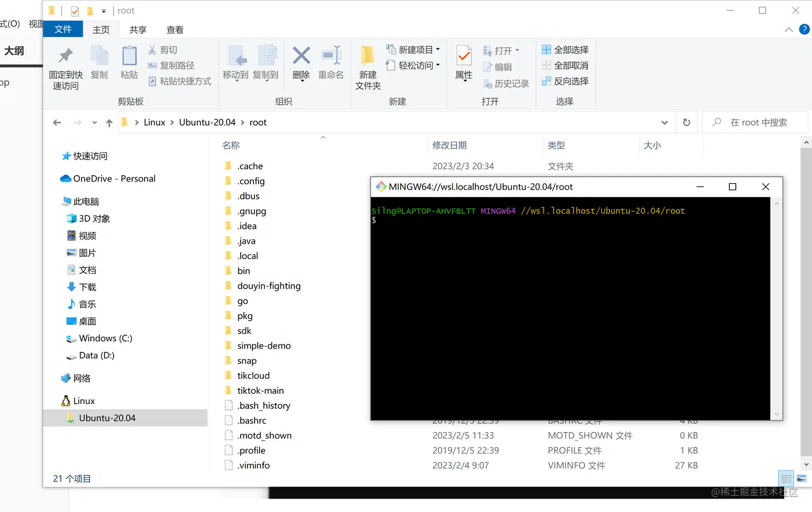Select Data (D:) drive in sidebar
The height and width of the screenshot is (512, 812).
pos(90,356)
